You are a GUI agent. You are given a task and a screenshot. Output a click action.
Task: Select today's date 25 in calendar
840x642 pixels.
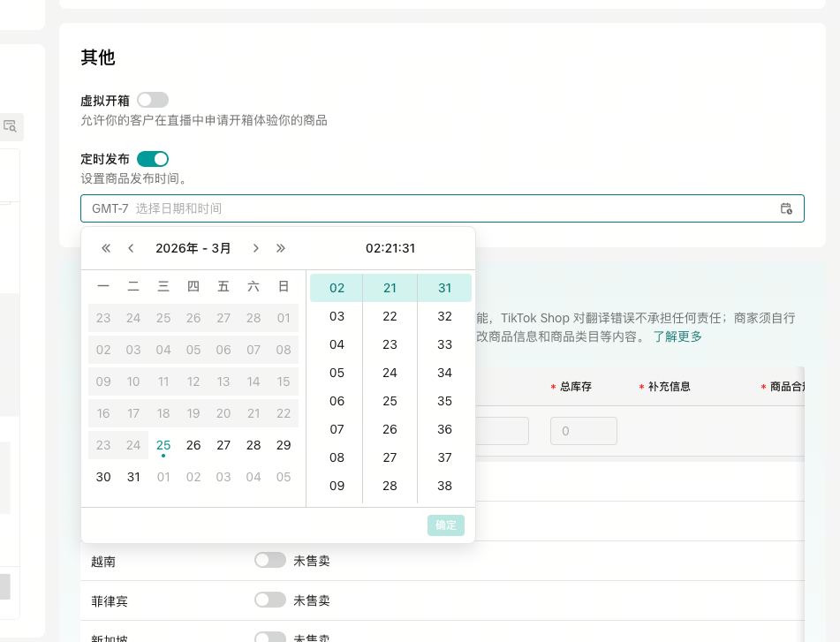click(163, 445)
